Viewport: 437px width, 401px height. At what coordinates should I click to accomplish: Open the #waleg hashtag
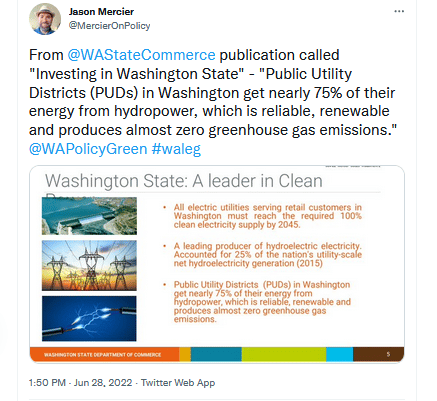[x=176, y=149]
